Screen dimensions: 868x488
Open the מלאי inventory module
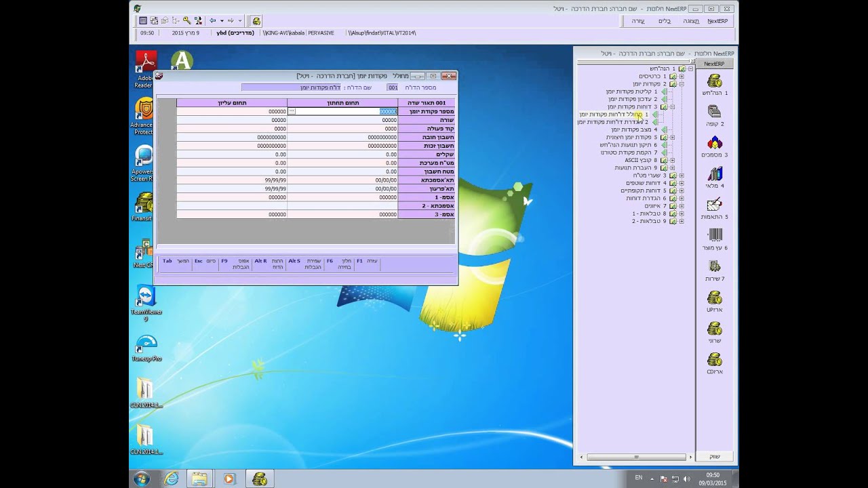click(715, 177)
